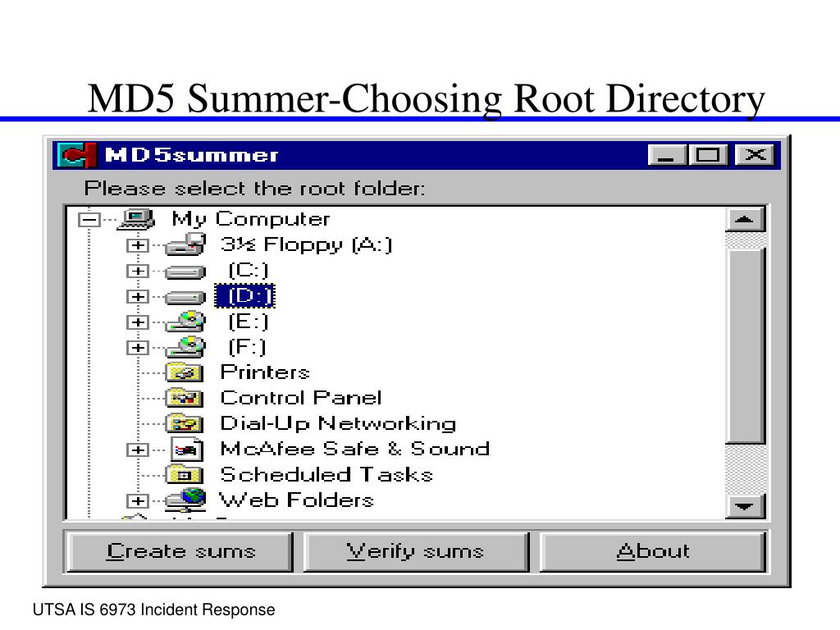Select the Control Panel label
Viewport: 840px width, 630px height.
click(x=301, y=398)
